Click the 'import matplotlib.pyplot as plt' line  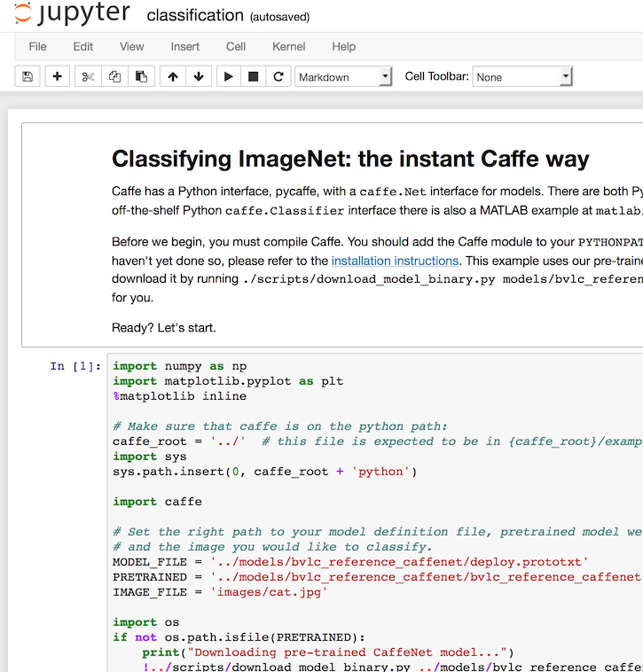pos(228,381)
